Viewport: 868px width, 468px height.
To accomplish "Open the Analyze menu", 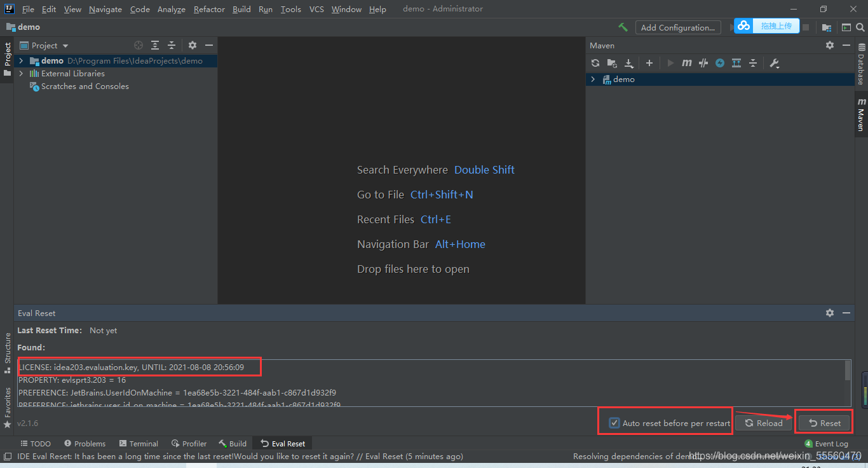I will pyautogui.click(x=172, y=9).
